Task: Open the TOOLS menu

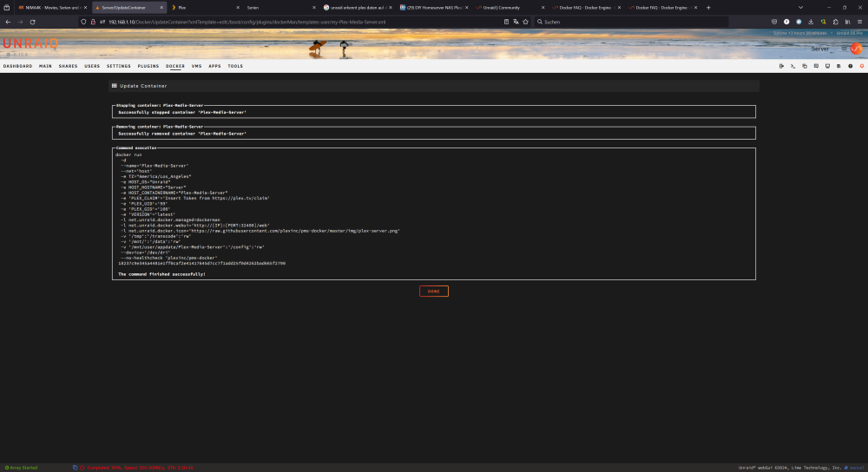Action: click(235, 66)
